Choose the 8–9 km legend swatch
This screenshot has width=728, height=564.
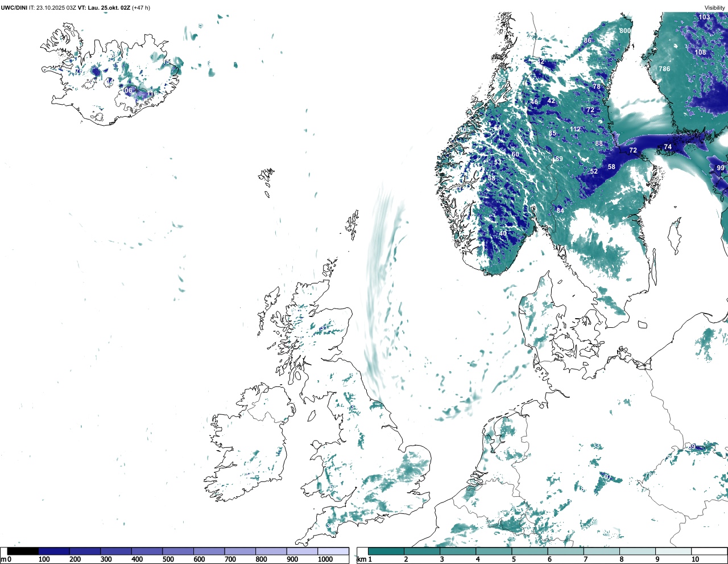pos(637,551)
